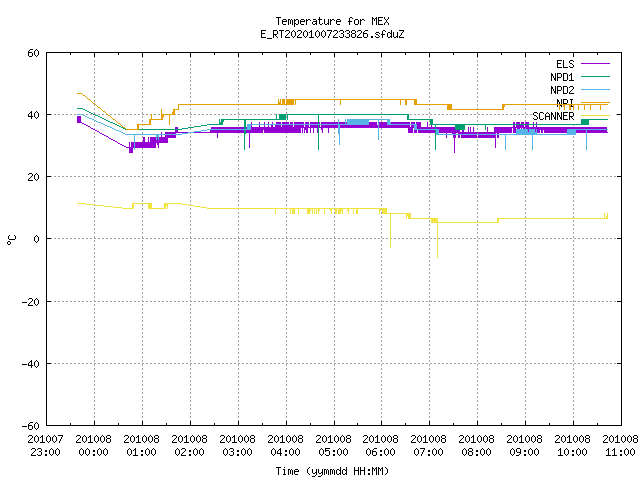640x480 pixels.
Task: Click the yellow SCANNER legend line sample
Action: point(595,116)
